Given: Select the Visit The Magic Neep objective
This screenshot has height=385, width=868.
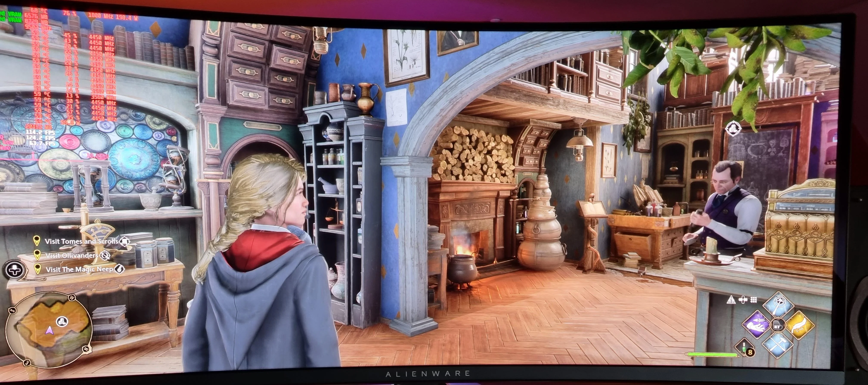Looking at the screenshot, I should coord(79,269).
